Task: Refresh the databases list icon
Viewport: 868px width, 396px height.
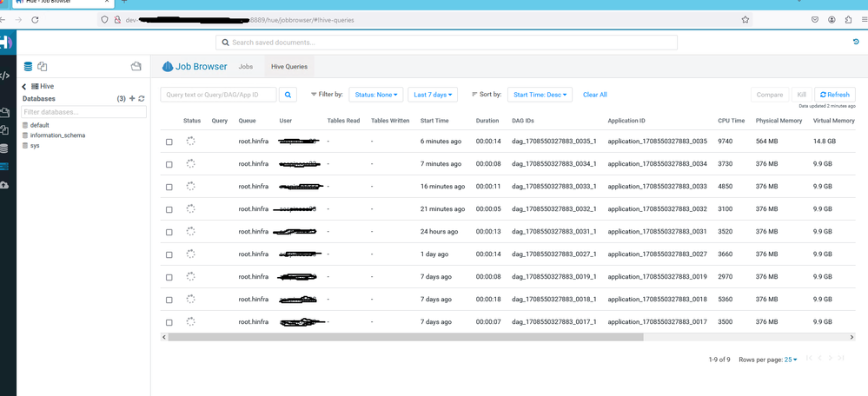Action: click(x=141, y=98)
